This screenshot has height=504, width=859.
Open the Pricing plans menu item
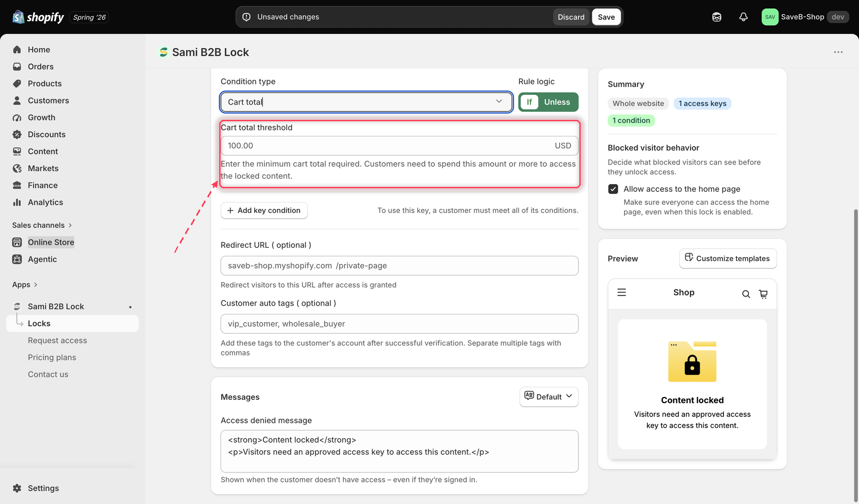(x=52, y=358)
